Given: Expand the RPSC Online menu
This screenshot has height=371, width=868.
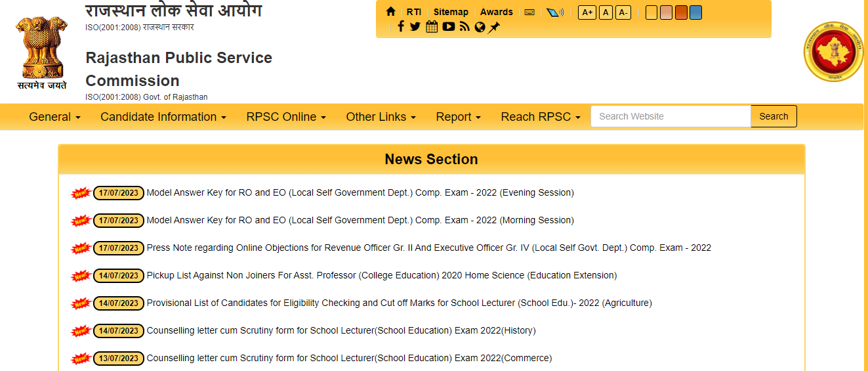Looking at the screenshot, I should pos(286,117).
